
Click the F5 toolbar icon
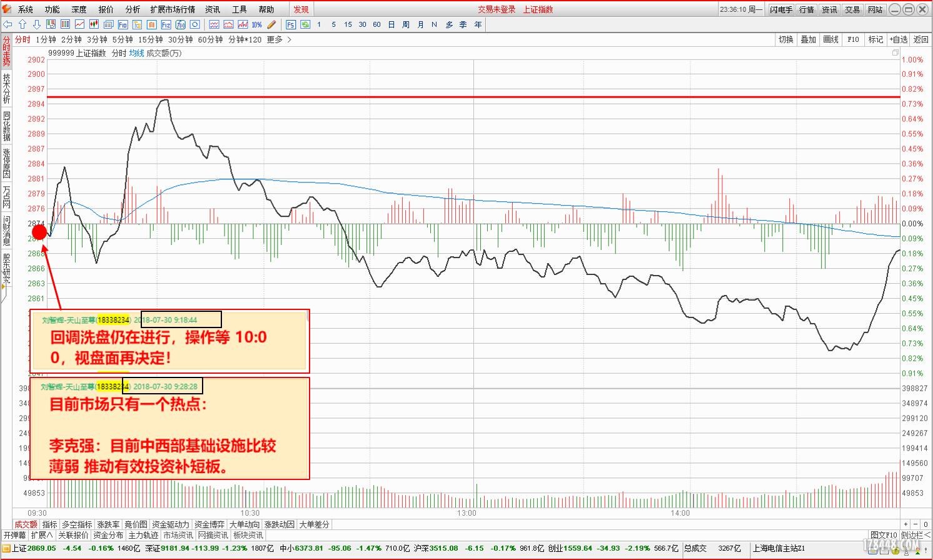point(291,24)
